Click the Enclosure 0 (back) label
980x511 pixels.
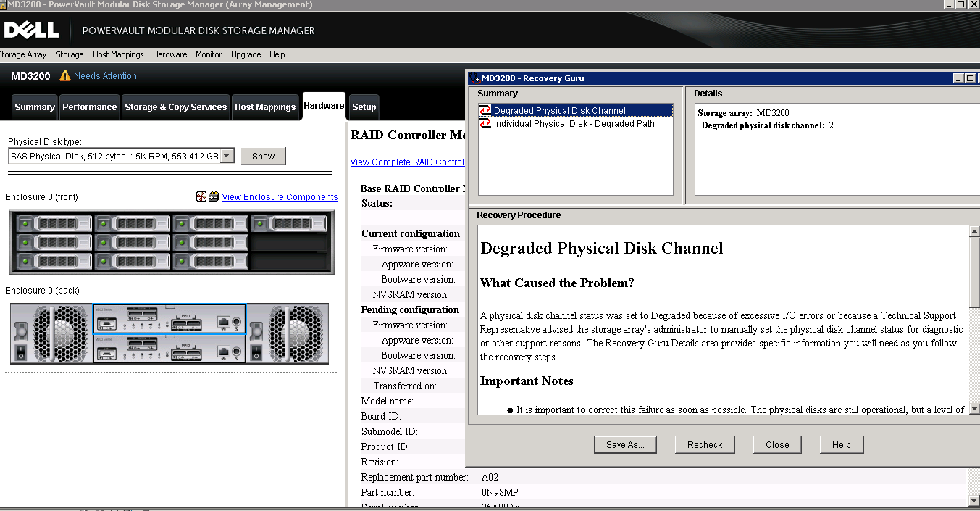click(42, 291)
